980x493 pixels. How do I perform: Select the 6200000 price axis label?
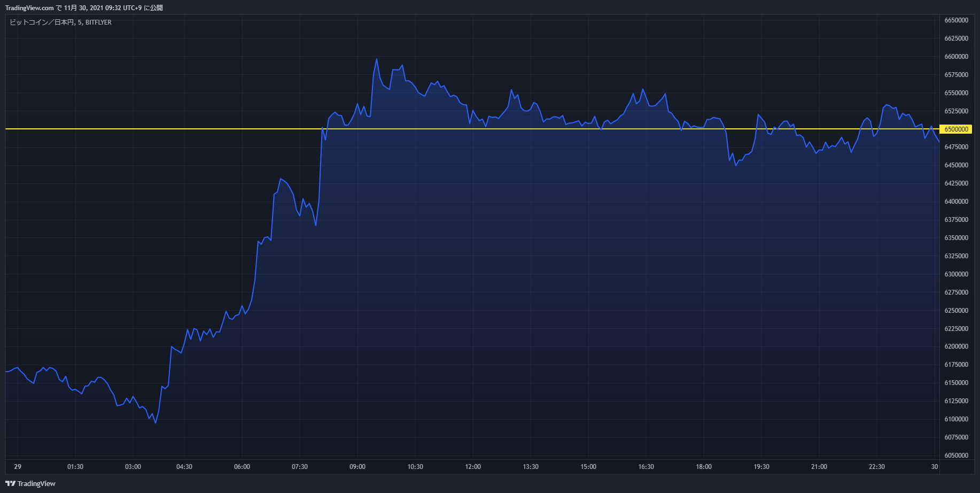tap(956, 346)
